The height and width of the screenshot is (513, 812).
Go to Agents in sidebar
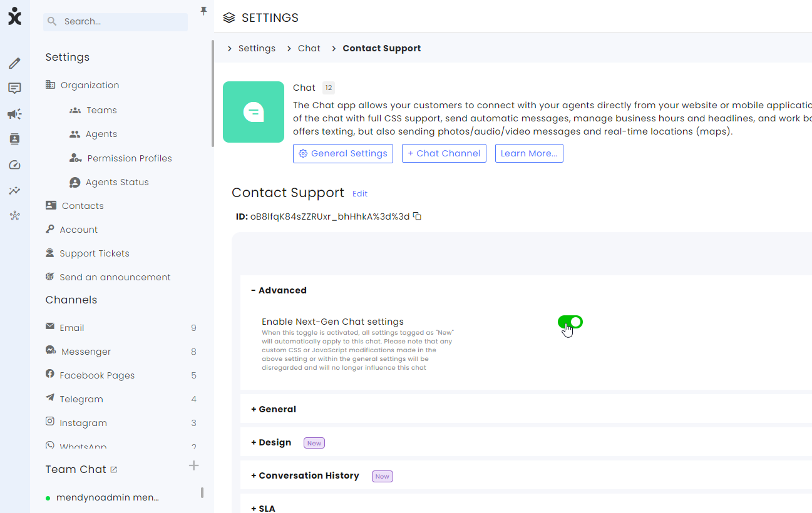(93, 134)
